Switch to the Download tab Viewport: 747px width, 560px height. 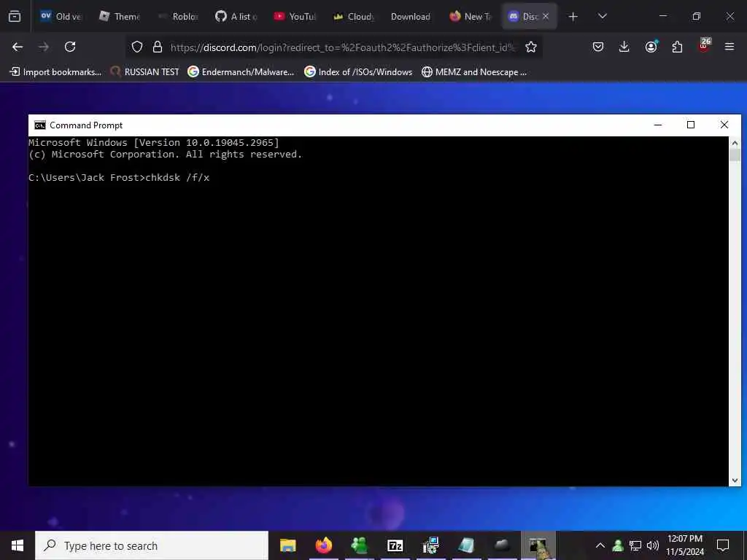pos(411,16)
